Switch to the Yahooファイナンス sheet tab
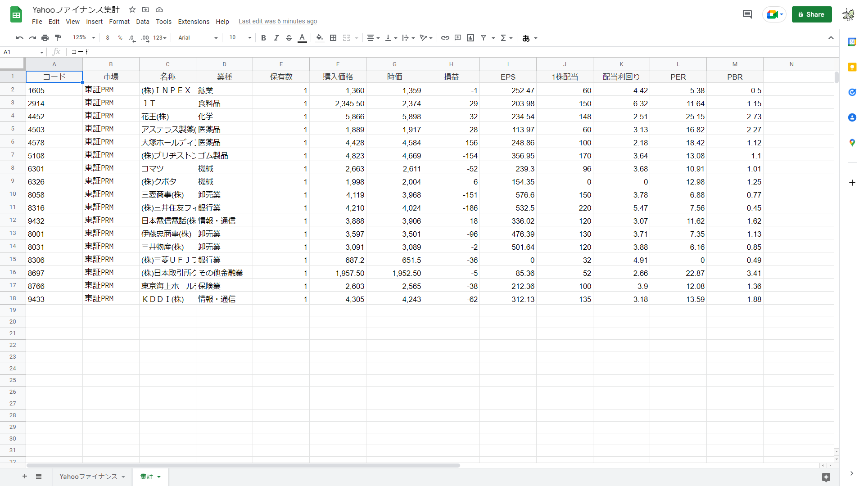The height and width of the screenshot is (486, 868). click(89, 477)
